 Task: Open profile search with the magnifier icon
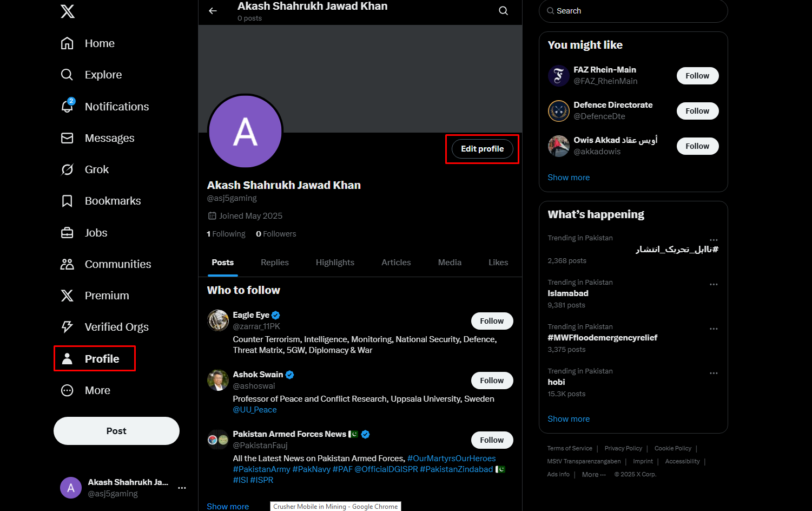503,10
